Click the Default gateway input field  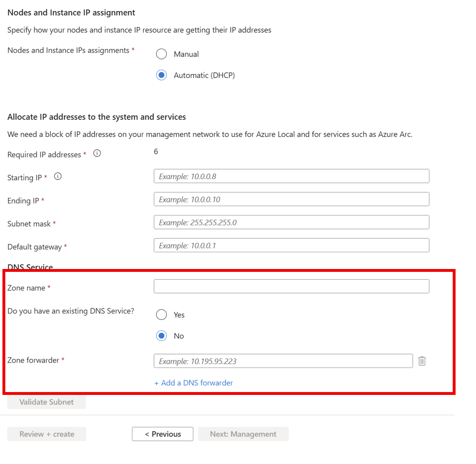point(291,245)
